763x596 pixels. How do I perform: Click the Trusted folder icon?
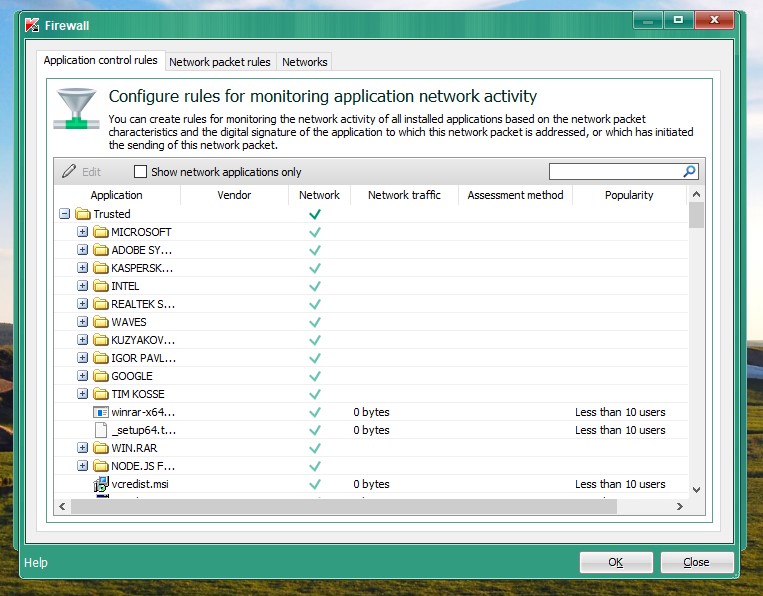pos(83,214)
